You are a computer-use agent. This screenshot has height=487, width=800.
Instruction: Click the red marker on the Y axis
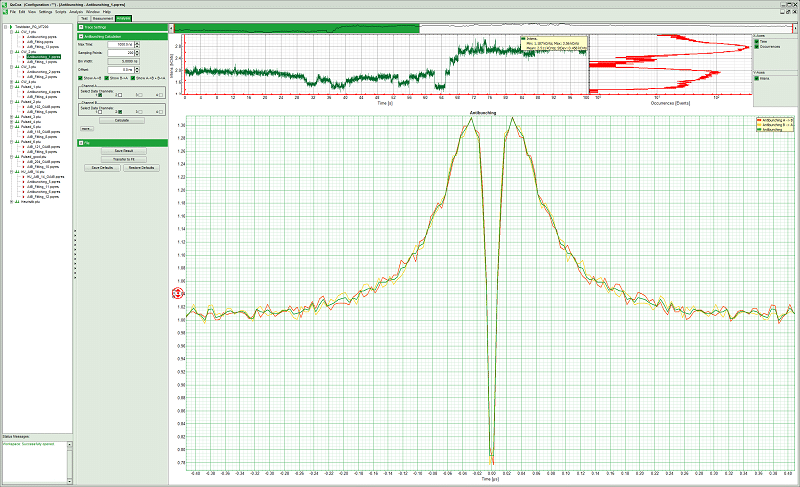(x=178, y=293)
